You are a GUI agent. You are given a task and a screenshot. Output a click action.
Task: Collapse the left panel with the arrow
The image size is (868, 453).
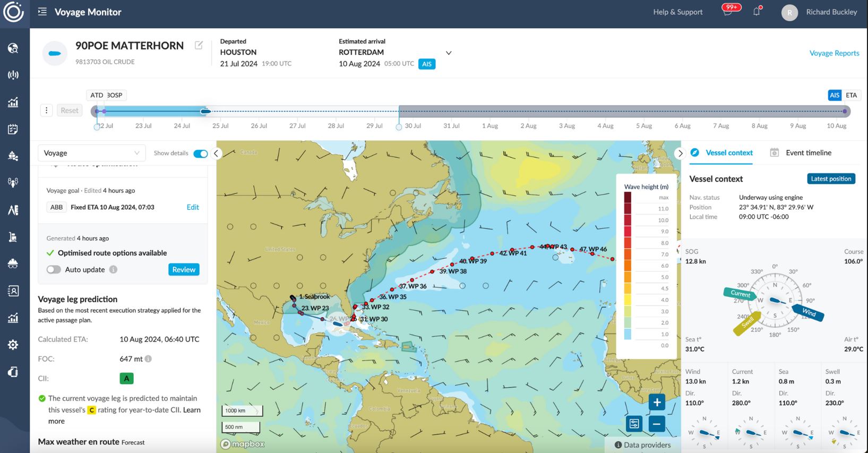[x=216, y=153]
